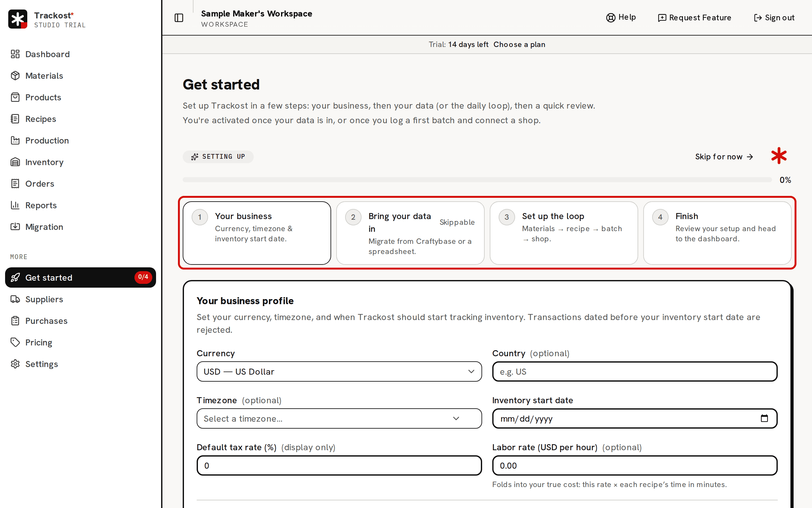Click the red asterisk beside Skip for now
Image resolution: width=812 pixels, height=508 pixels.
pyautogui.click(x=779, y=156)
